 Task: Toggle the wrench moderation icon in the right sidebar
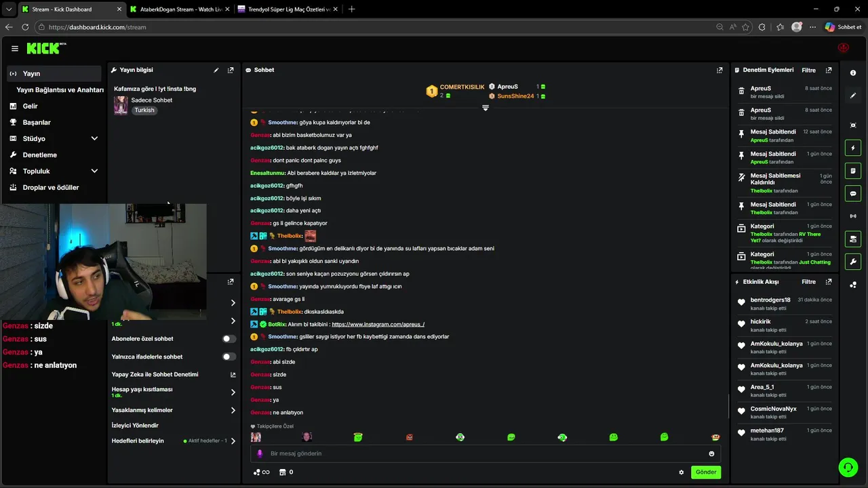pyautogui.click(x=853, y=262)
